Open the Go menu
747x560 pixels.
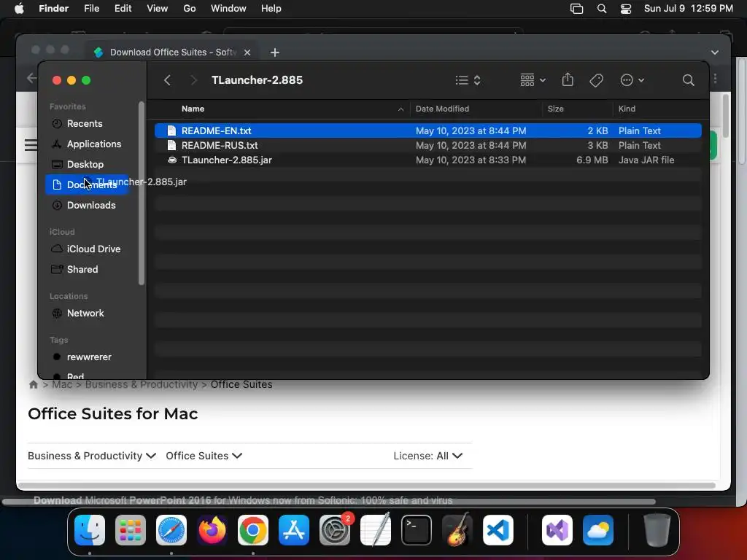point(190,9)
